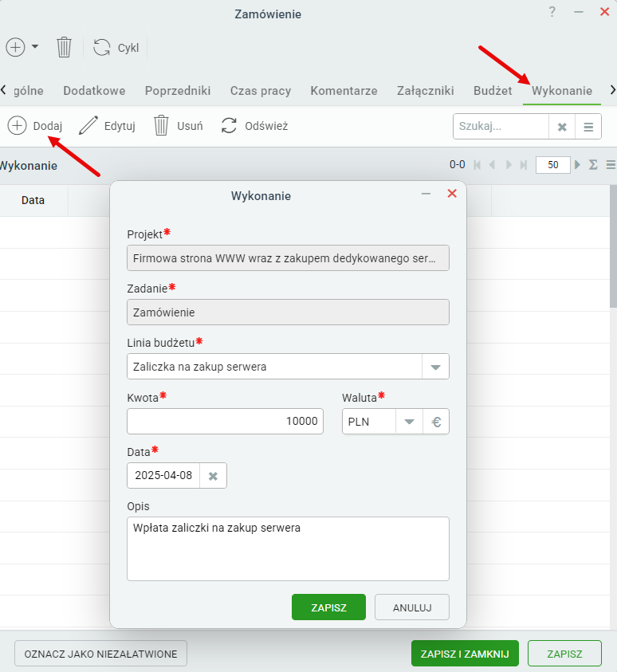Close the Wykonanie dialog with the red X
Screen dimensions: 617x672
(x=452, y=193)
